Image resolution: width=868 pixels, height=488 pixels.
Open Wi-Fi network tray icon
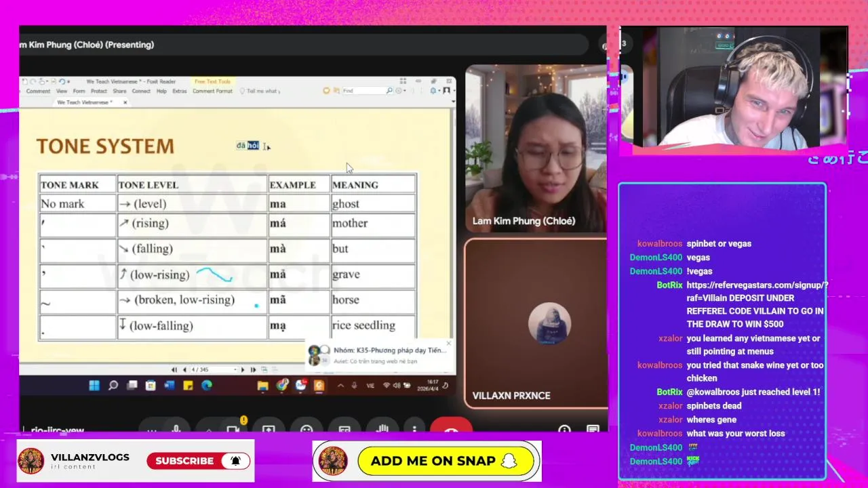[386, 386]
